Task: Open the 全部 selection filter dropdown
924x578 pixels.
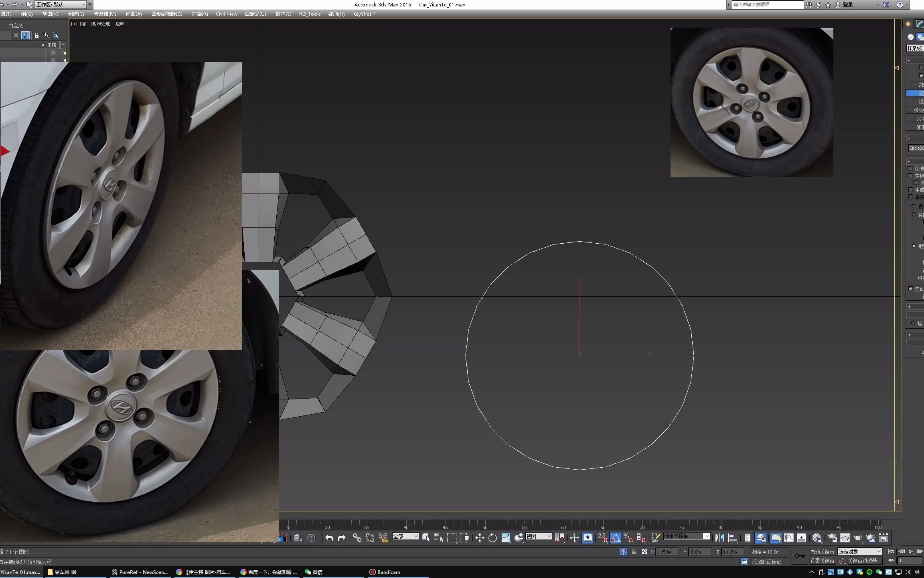Action: click(x=405, y=536)
